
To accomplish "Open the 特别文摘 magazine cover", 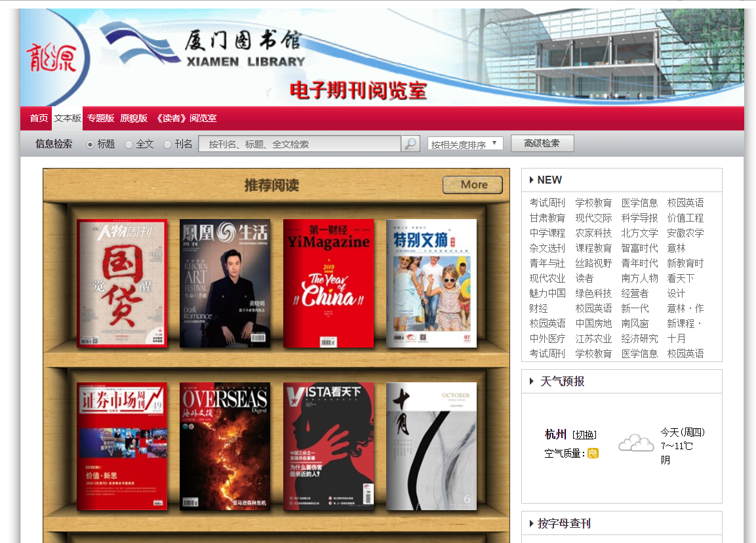I will tap(431, 283).
